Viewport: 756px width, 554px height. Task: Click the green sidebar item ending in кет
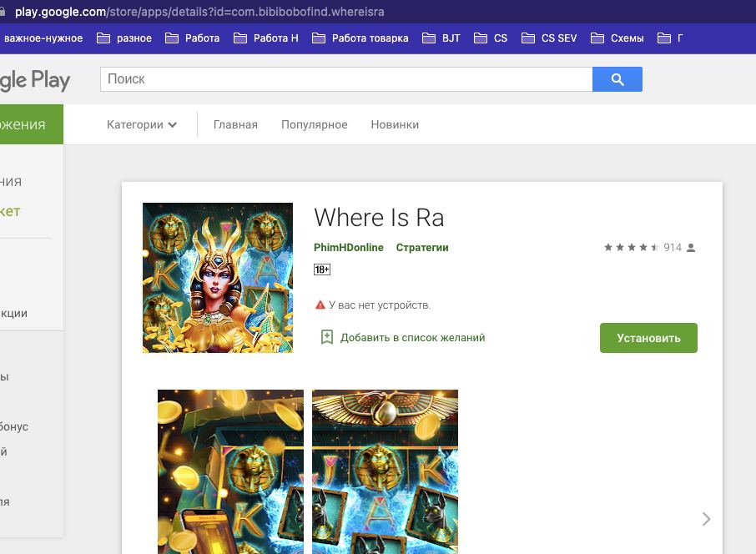coord(10,211)
